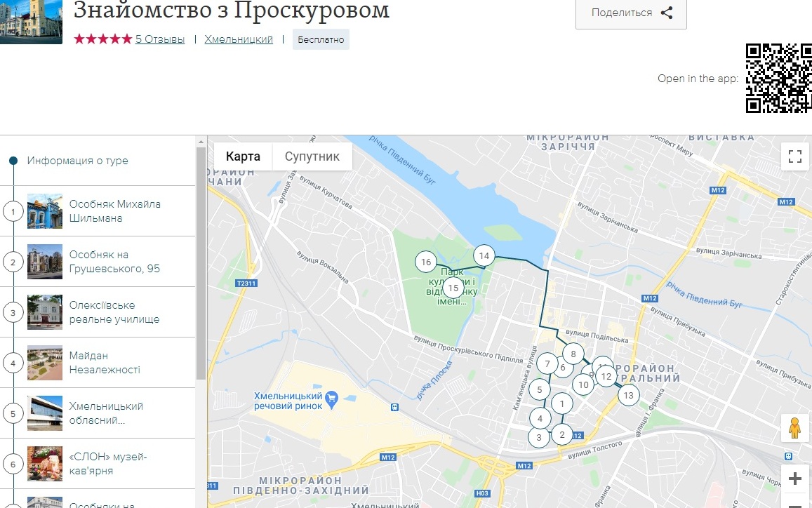Open stop Особняк на Грушевського, 95
Image resolution: width=812 pixels, height=508 pixels.
pos(98,262)
